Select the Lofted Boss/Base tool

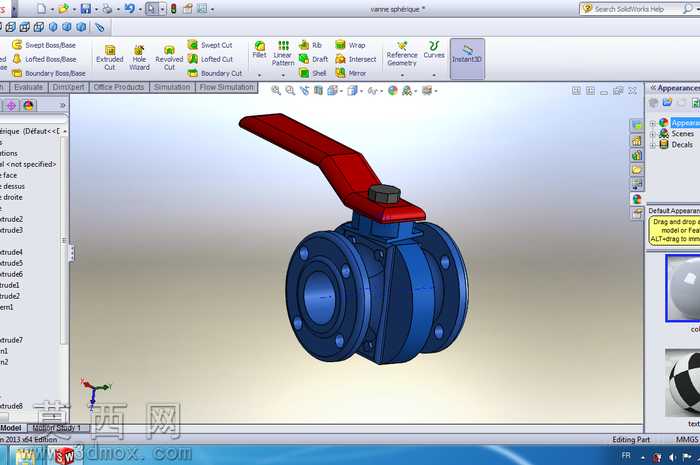44,59
